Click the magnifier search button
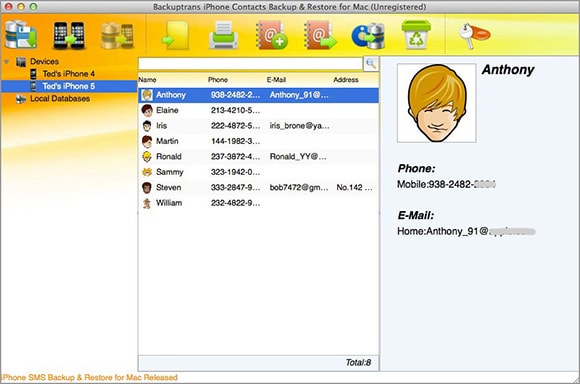 (371, 64)
